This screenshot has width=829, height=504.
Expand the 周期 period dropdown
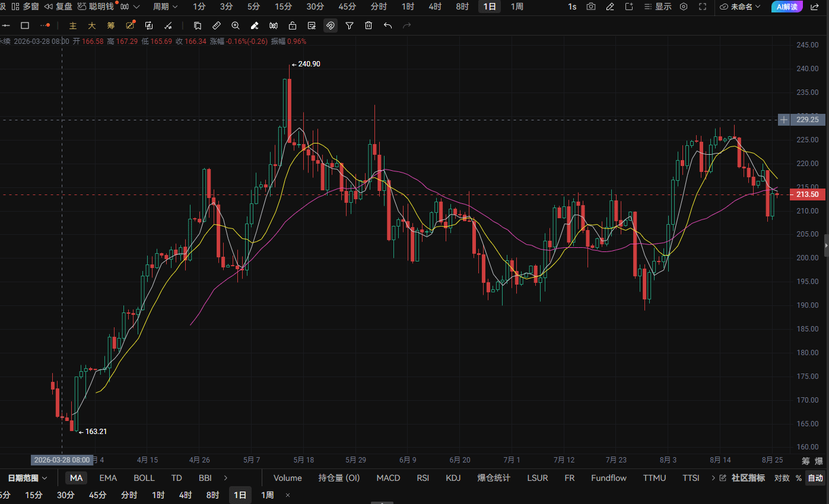coord(165,7)
